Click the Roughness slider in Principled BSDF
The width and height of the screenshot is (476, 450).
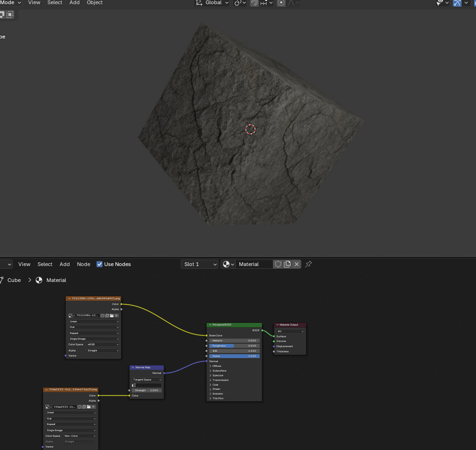pos(234,346)
